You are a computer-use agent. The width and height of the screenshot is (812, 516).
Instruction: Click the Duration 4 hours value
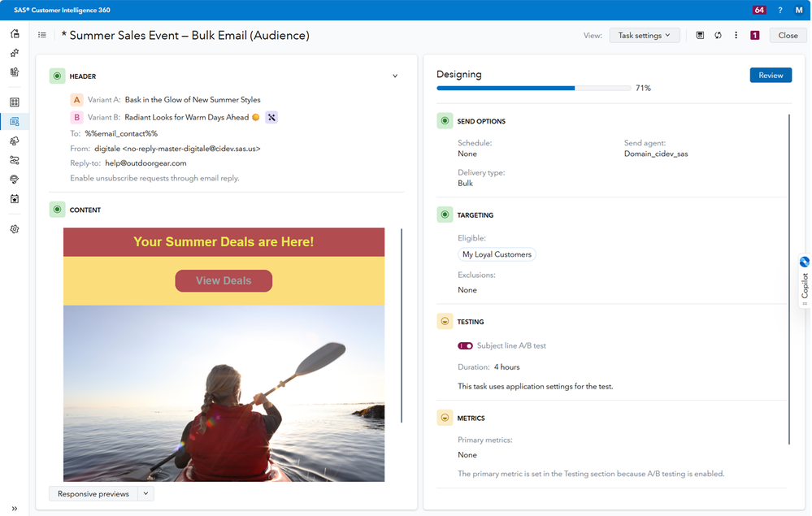click(506, 367)
